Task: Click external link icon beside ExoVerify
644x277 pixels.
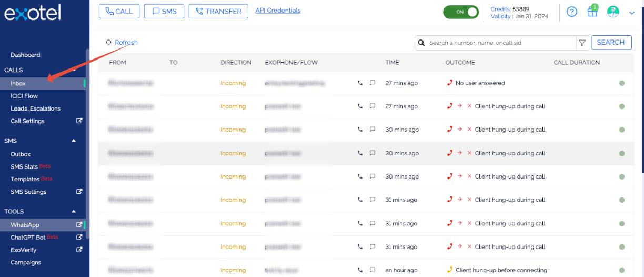Action: pyautogui.click(x=79, y=249)
